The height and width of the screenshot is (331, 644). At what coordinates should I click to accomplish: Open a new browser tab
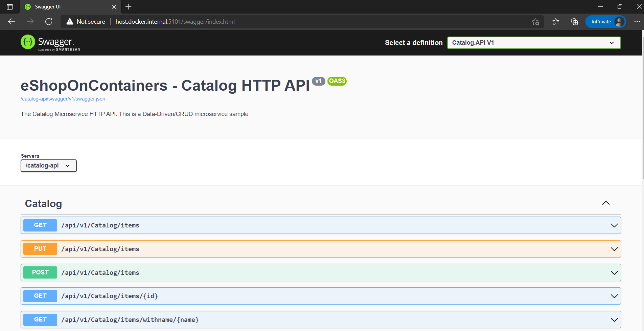pyautogui.click(x=128, y=7)
